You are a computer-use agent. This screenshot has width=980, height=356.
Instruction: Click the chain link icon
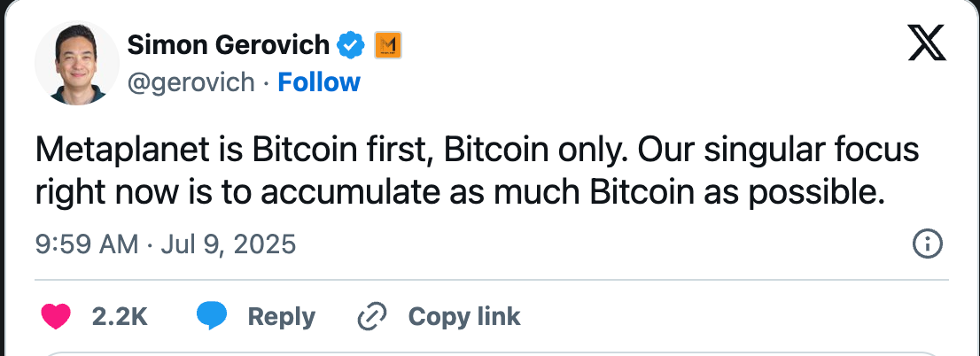click(370, 316)
